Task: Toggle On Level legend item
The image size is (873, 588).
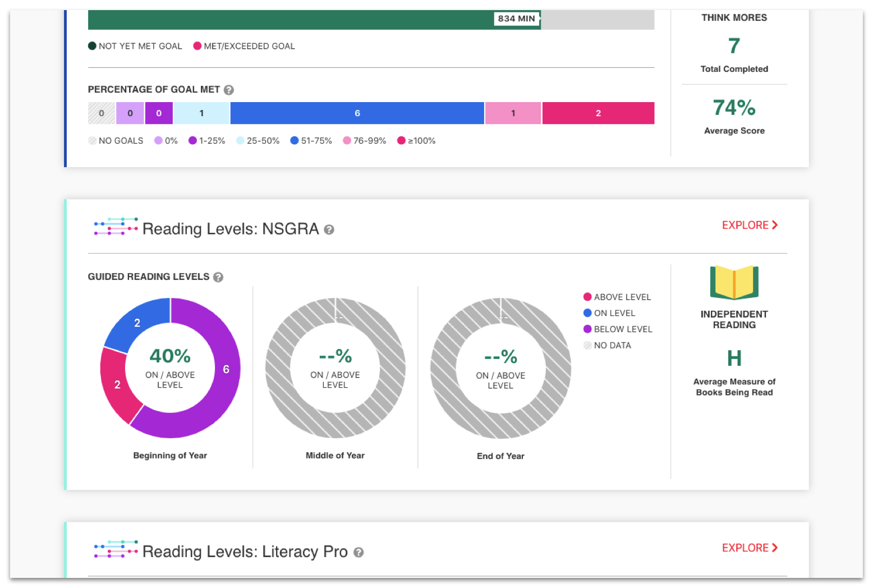Action: pos(609,313)
